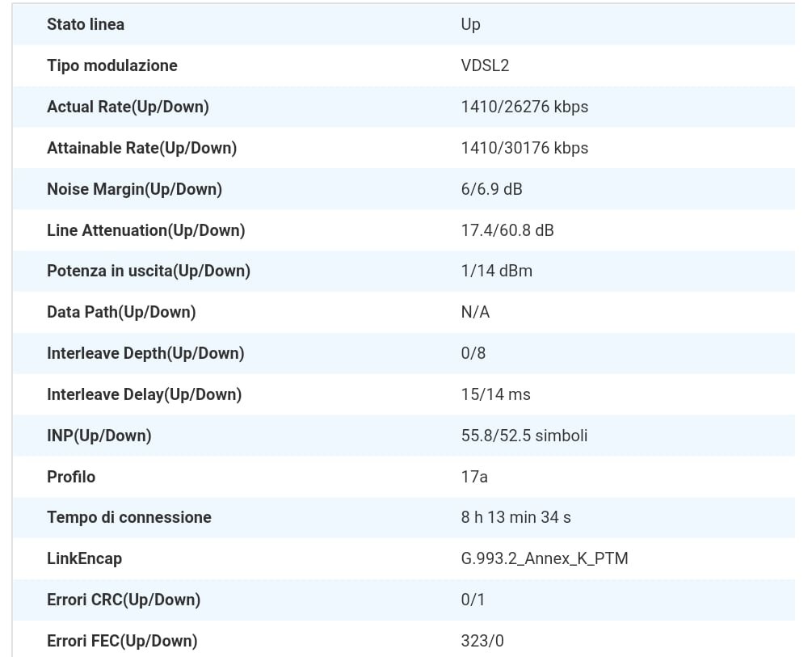Viewport: 812px width, 657px height.
Task: Select the 'Up' line status value
Action: click(471, 25)
